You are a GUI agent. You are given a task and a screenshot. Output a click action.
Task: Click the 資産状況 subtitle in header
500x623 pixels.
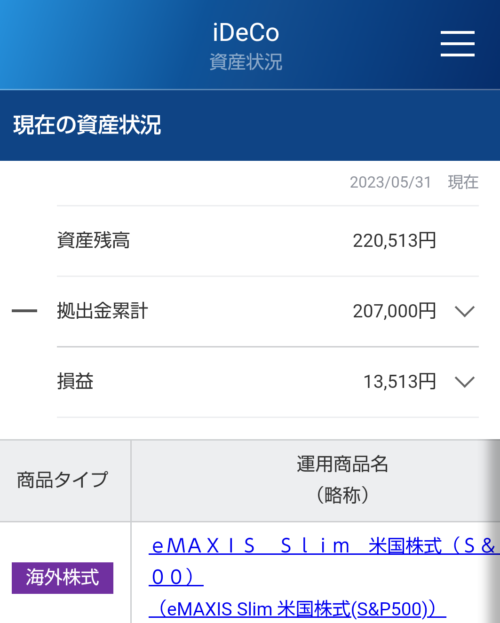coord(246,62)
